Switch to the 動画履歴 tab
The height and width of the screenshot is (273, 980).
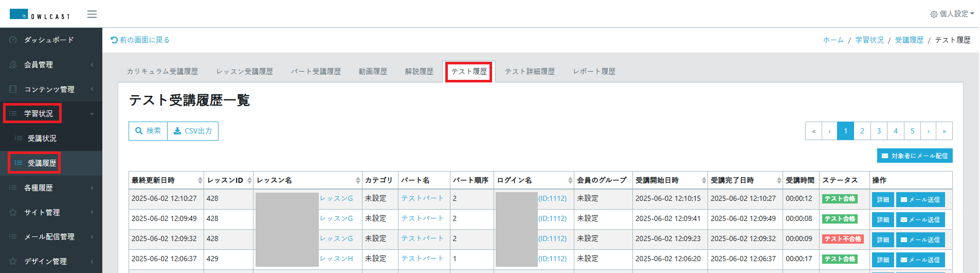point(373,72)
